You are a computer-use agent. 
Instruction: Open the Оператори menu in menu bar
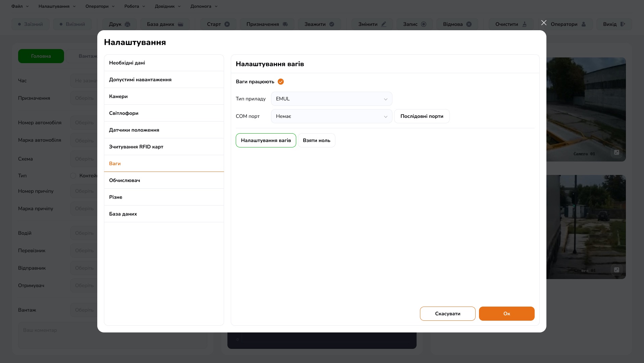coord(100,6)
